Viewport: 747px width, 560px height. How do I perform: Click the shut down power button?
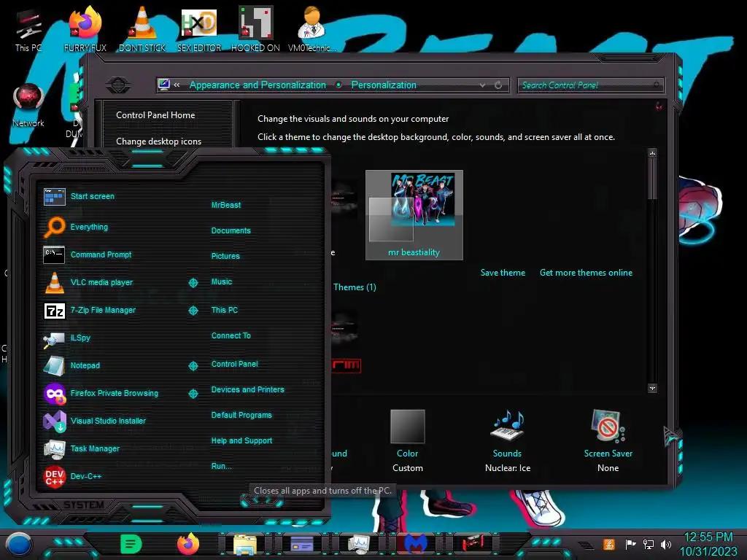(x=262, y=500)
